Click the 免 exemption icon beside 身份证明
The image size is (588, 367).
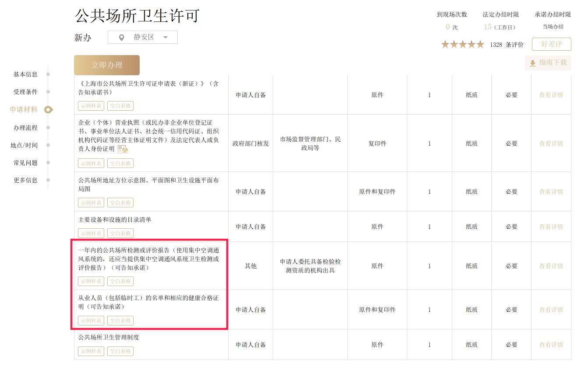click(123, 150)
